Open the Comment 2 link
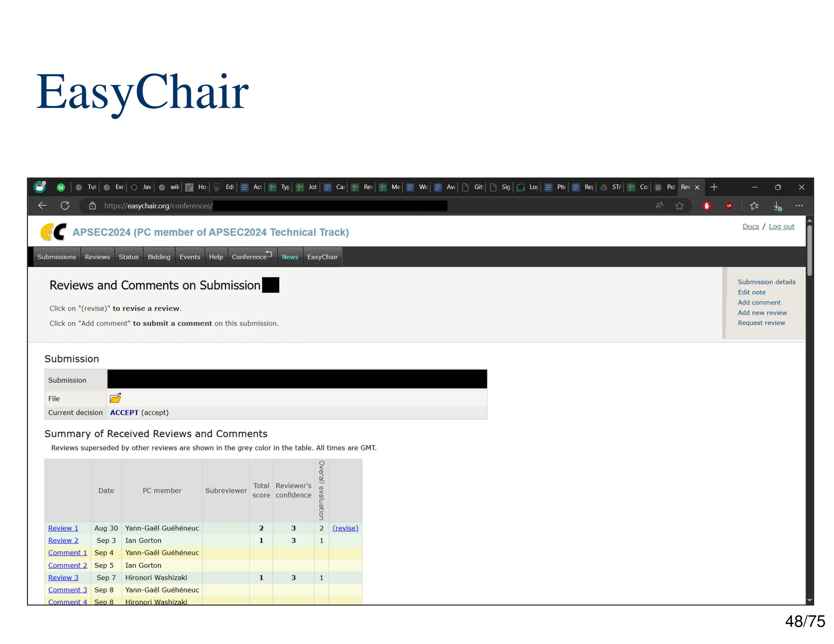 tap(68, 565)
